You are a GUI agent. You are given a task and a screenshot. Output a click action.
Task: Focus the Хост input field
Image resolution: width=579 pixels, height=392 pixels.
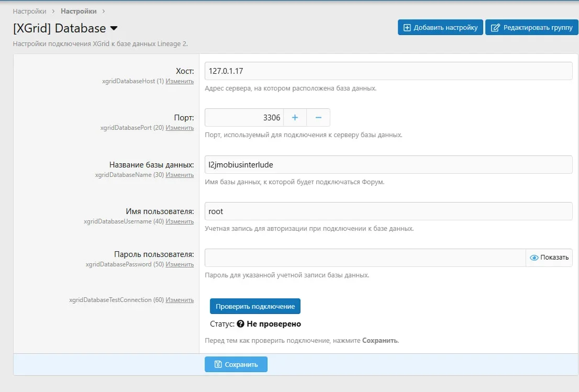click(388, 71)
